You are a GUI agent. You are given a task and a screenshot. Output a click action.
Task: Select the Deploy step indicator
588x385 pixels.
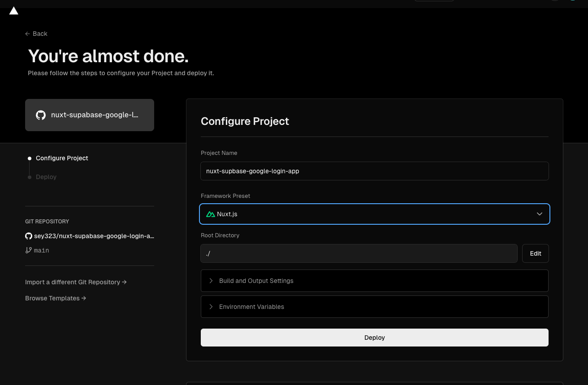(x=46, y=177)
